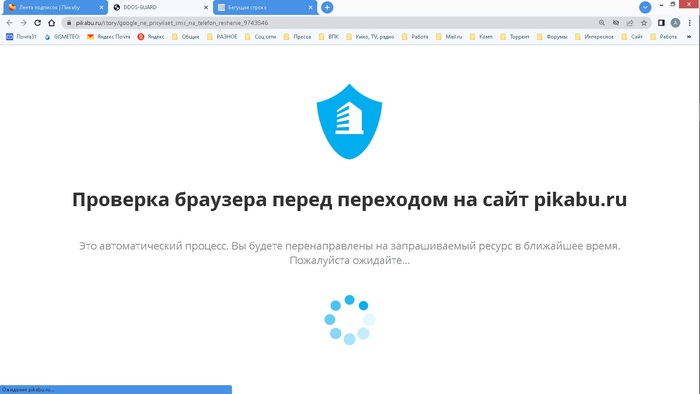Open the GISMETEO bookmark
This screenshot has width=700, height=394.
[62, 37]
